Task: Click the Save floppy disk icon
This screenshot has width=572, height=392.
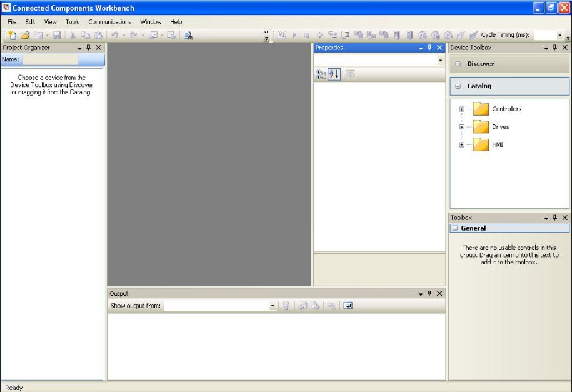Action: (x=57, y=35)
